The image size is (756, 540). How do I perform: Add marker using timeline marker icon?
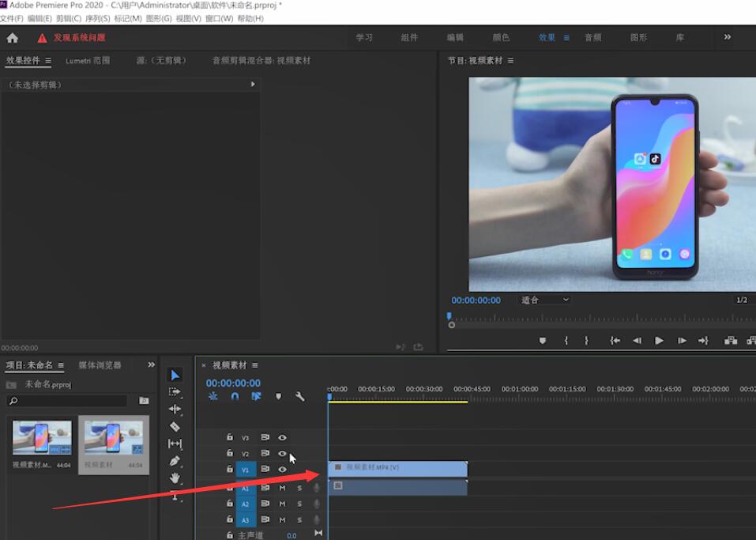pos(278,396)
